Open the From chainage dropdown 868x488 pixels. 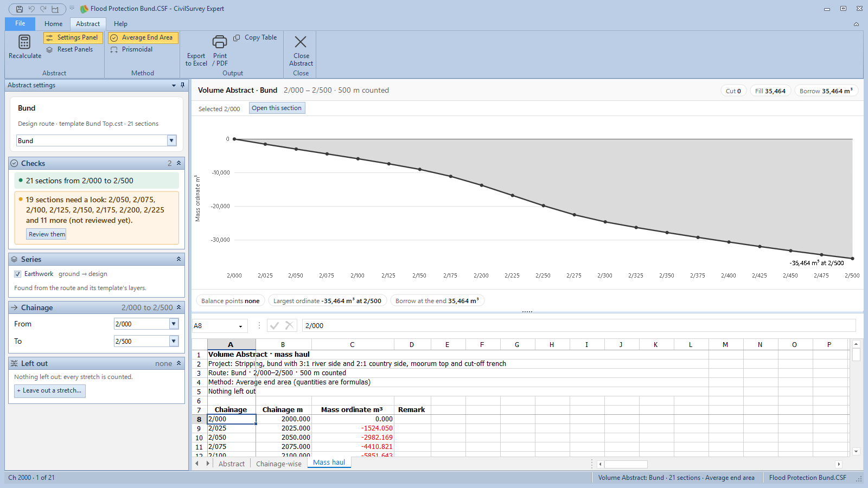tap(174, 324)
